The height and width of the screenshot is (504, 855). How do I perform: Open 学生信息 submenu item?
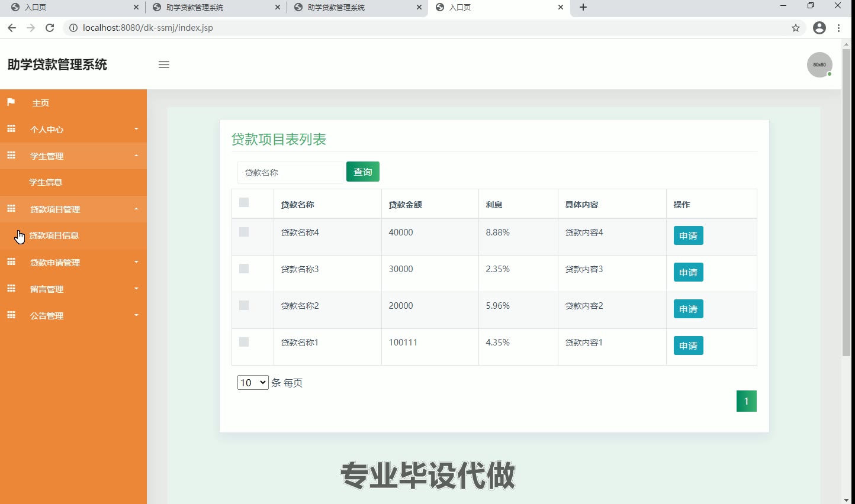[x=46, y=182]
